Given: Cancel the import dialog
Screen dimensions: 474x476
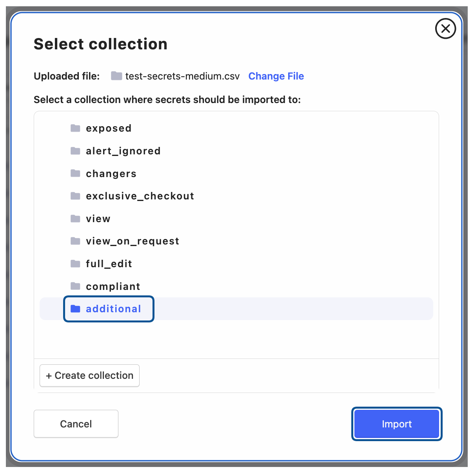Looking at the screenshot, I should click(76, 424).
